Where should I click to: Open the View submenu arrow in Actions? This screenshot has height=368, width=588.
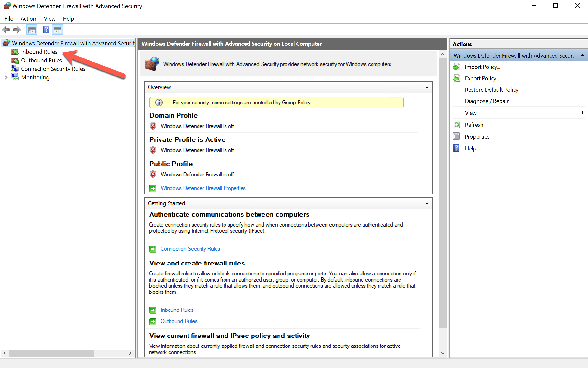(582, 112)
